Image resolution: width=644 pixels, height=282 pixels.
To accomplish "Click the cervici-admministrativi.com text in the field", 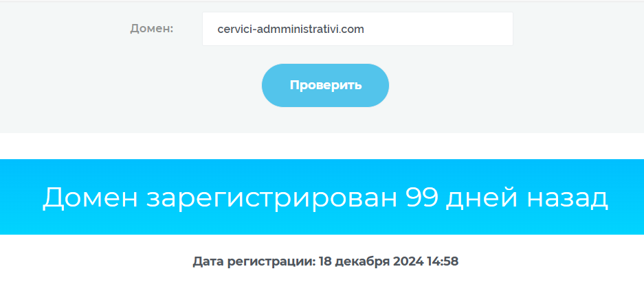I will coord(291,29).
